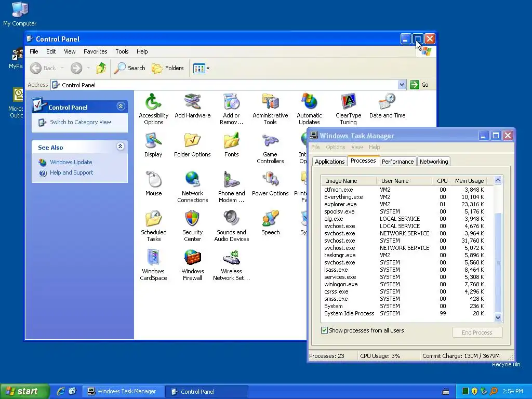Toggle the Folders toolbar button

click(168, 68)
